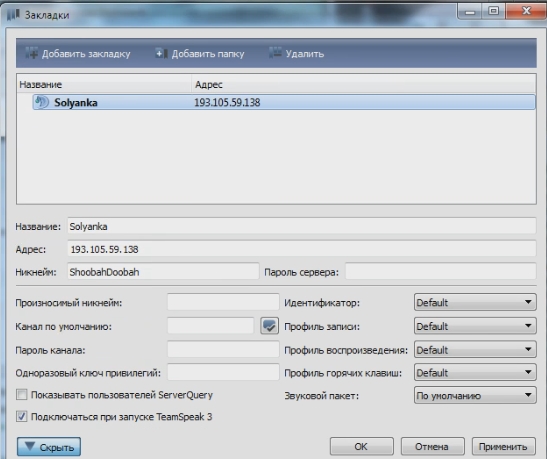Click the Удалить label in toolbar
The height and width of the screenshot is (459, 547).
coord(305,54)
